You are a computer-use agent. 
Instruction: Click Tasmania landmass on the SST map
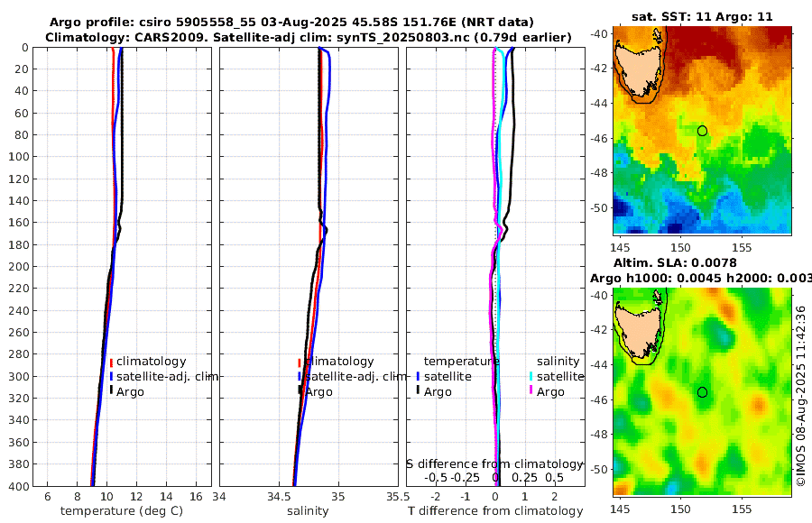[x=639, y=67]
